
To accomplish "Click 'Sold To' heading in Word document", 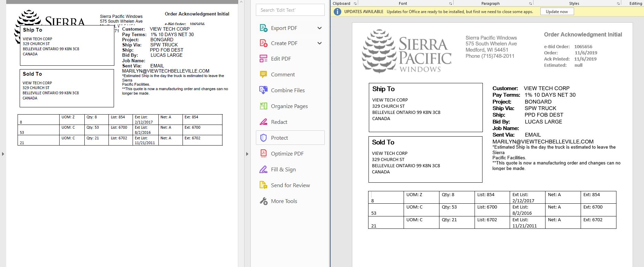I will pyautogui.click(x=383, y=142).
